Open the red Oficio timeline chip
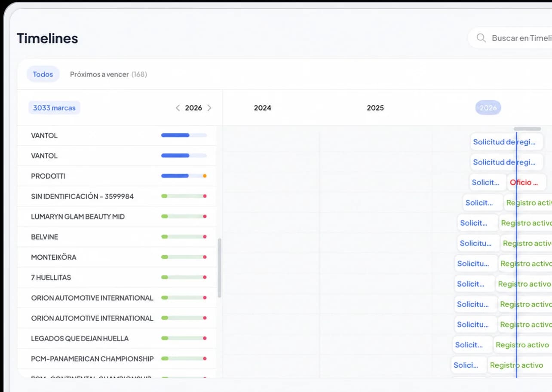The width and height of the screenshot is (552, 392). [527, 182]
